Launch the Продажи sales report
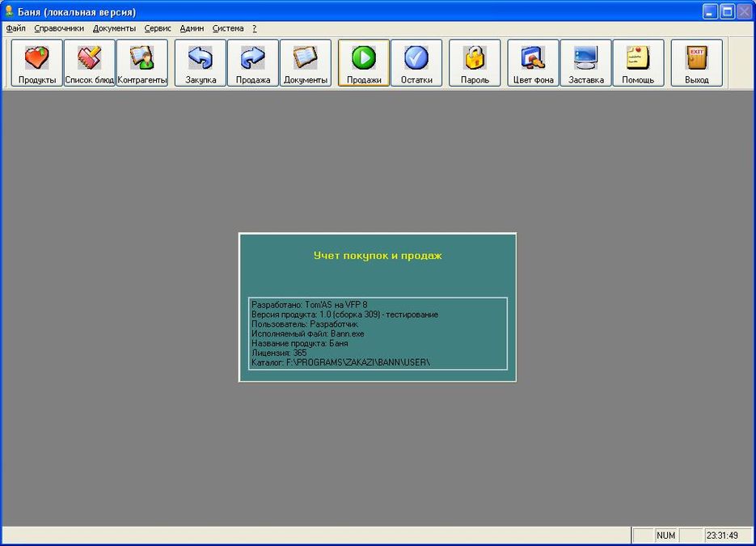This screenshot has height=546, width=756. pos(364,63)
